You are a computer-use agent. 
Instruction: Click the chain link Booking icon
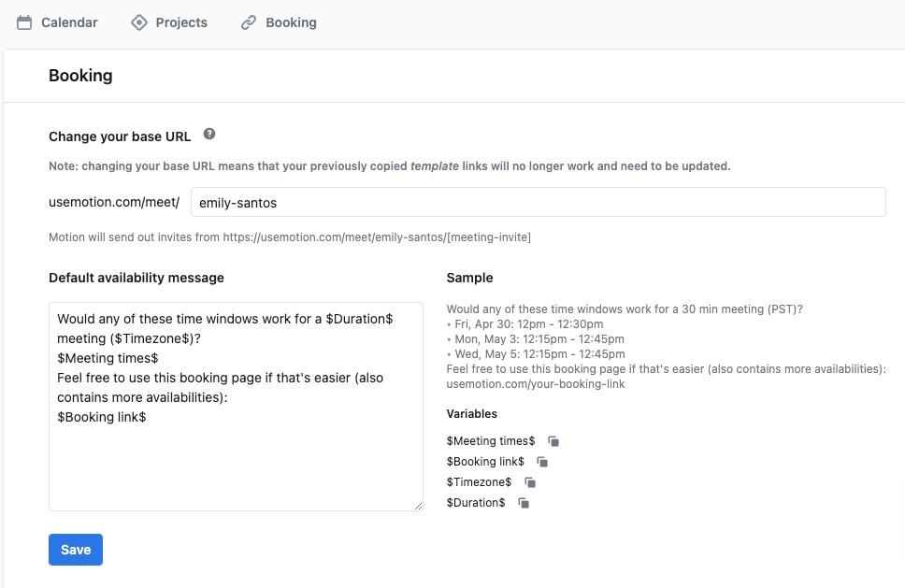coord(249,22)
